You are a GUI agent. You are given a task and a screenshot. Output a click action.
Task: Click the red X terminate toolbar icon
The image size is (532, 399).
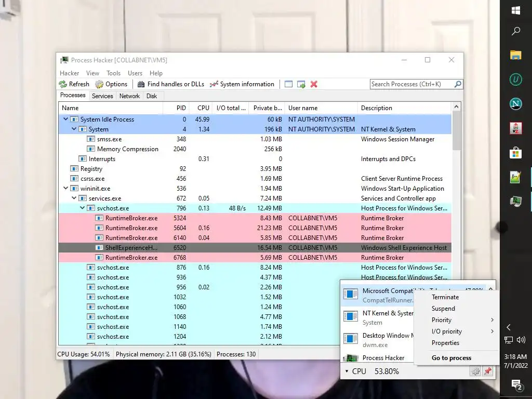coord(314,84)
